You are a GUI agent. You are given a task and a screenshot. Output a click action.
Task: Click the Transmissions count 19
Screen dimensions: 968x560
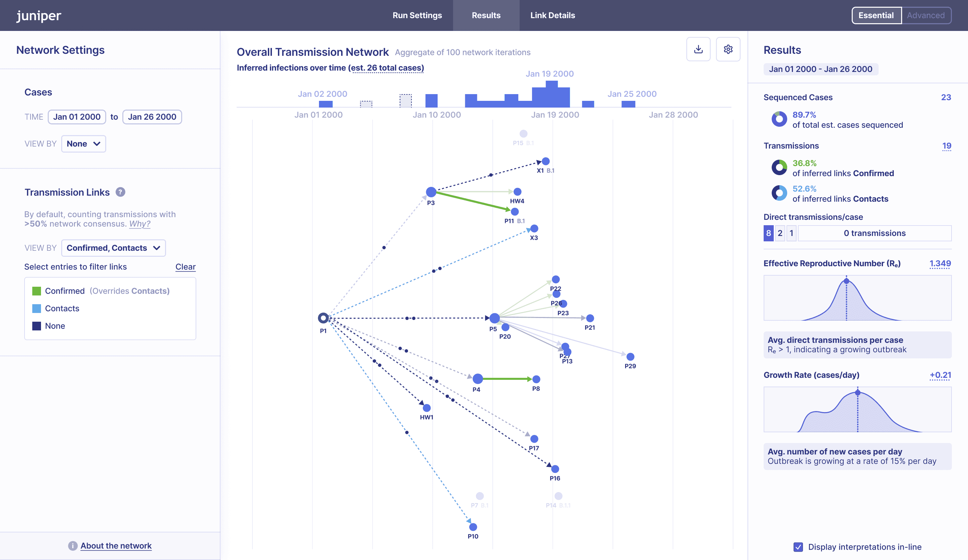(946, 146)
